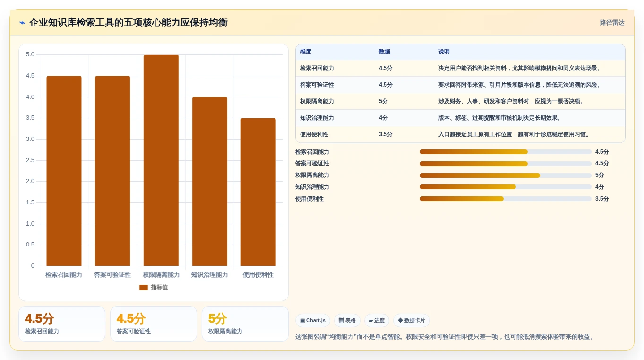644x360 pixels.
Task: Open the 4.5分 答案可验证性 data card
Action: (154, 324)
